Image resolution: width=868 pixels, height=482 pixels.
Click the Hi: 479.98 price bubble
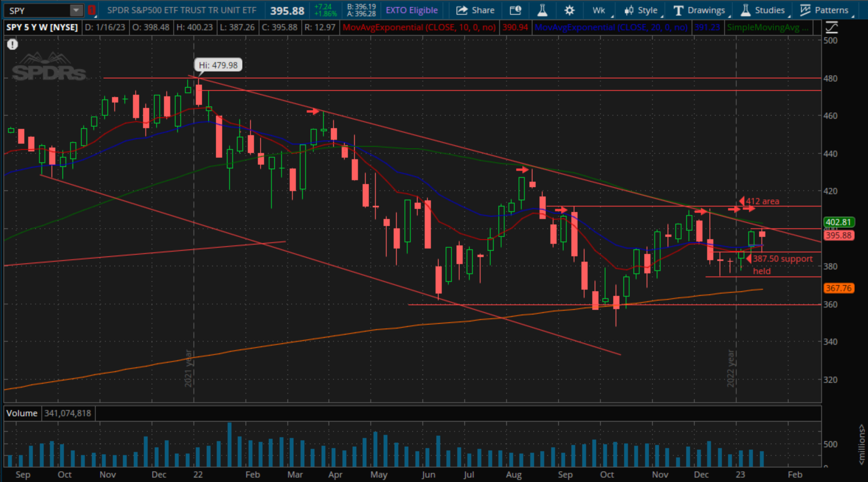(218, 65)
